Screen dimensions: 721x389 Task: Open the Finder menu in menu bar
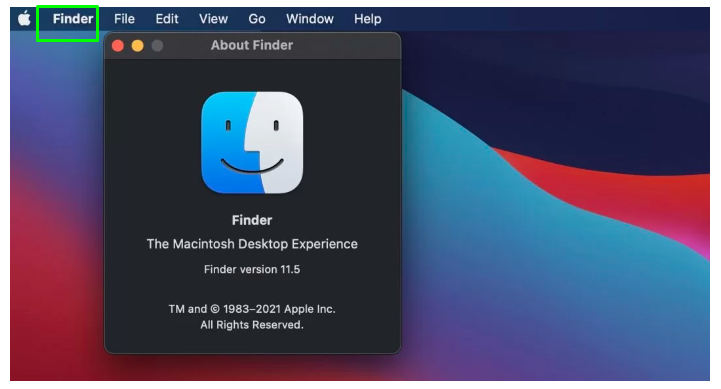pyautogui.click(x=73, y=19)
